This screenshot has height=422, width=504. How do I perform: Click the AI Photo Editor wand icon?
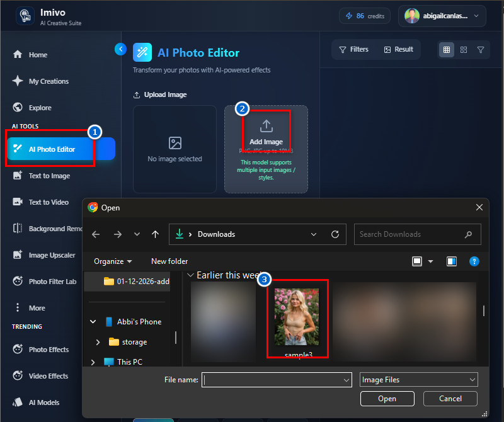142,52
